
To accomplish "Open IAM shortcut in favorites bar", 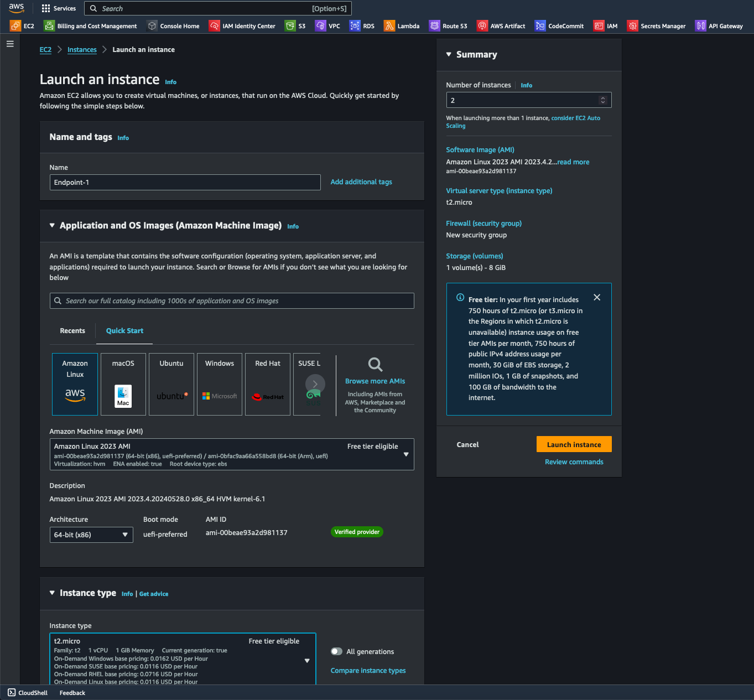I will pos(605,26).
